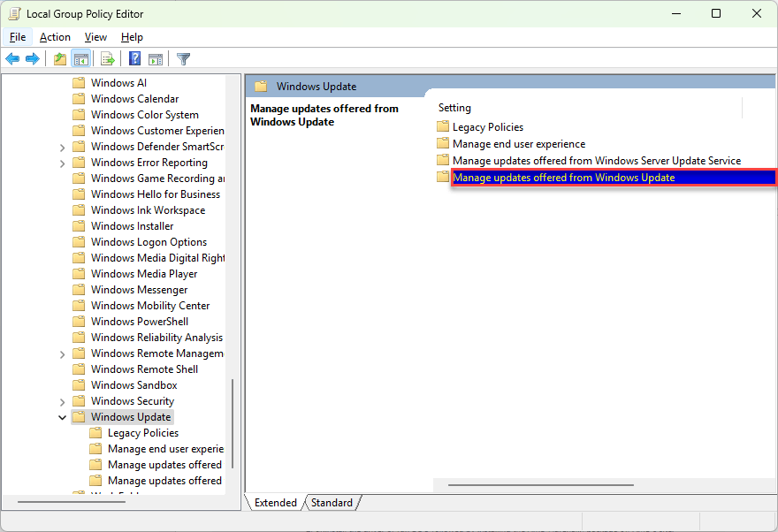Select the Windows Update node in tree
Image resolution: width=778 pixels, height=532 pixels.
131,417
